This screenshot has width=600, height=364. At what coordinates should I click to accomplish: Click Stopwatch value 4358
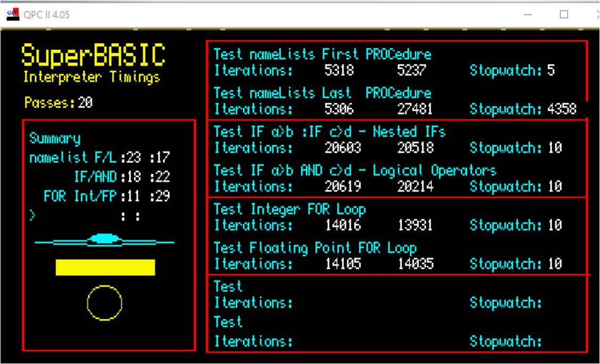(562, 109)
